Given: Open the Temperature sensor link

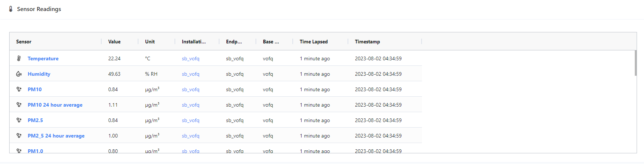Looking at the screenshot, I should tap(43, 58).
